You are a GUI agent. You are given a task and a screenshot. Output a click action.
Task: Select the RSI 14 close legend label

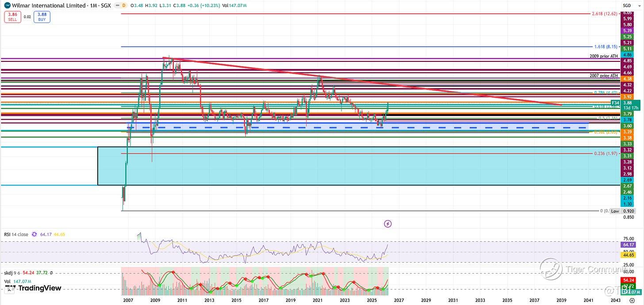[x=16, y=235]
